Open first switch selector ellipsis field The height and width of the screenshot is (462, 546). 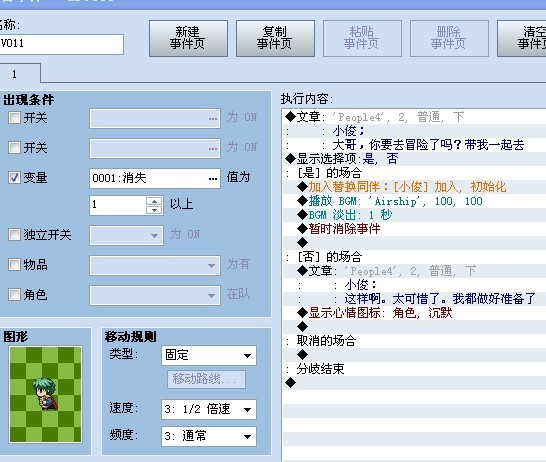155,118
